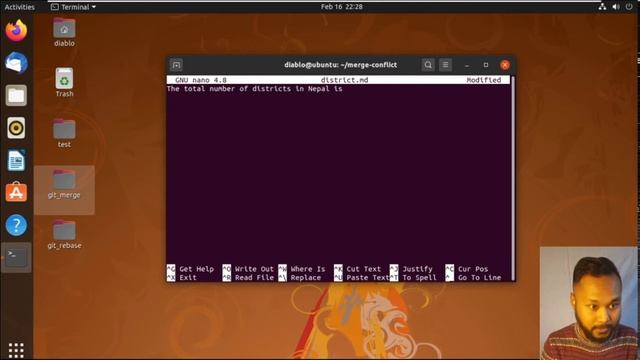
Task: Select the Terminal icon in dock
Action: (16, 257)
